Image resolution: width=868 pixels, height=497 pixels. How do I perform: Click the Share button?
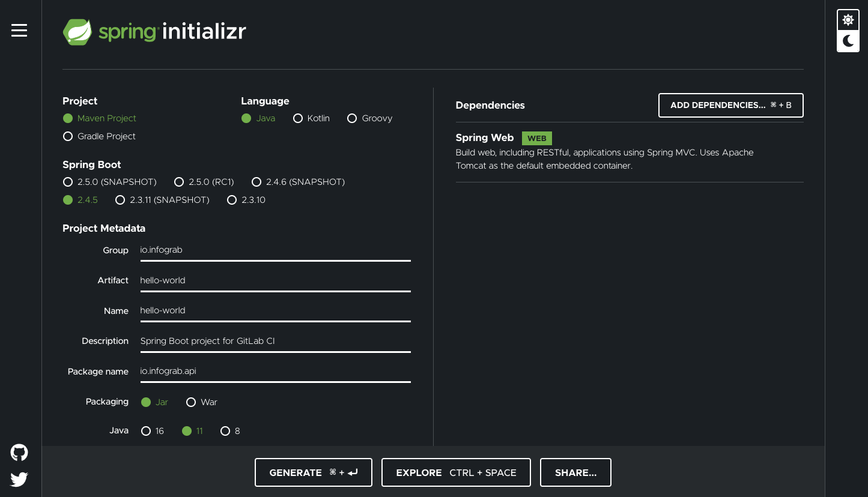575,472
